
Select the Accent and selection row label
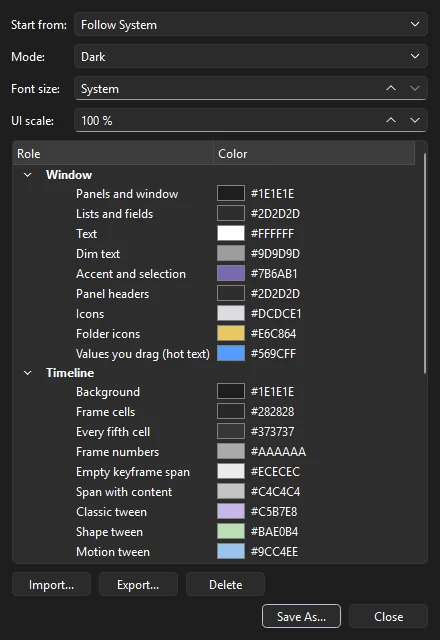131,273
